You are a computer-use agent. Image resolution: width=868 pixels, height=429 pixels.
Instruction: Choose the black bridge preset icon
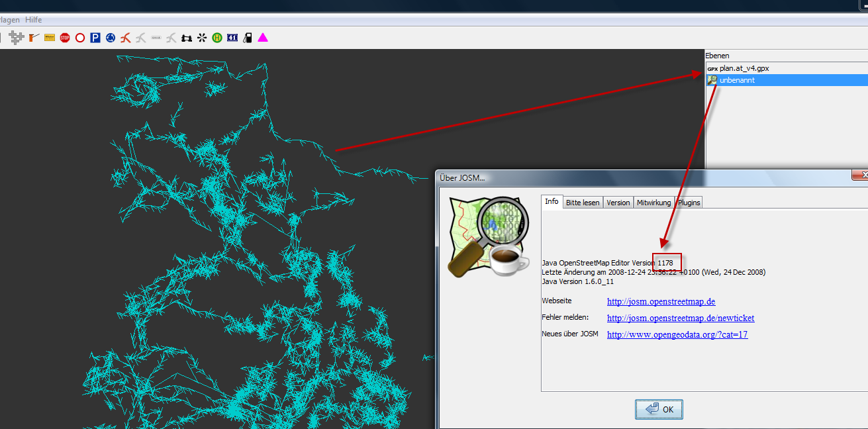pos(187,38)
